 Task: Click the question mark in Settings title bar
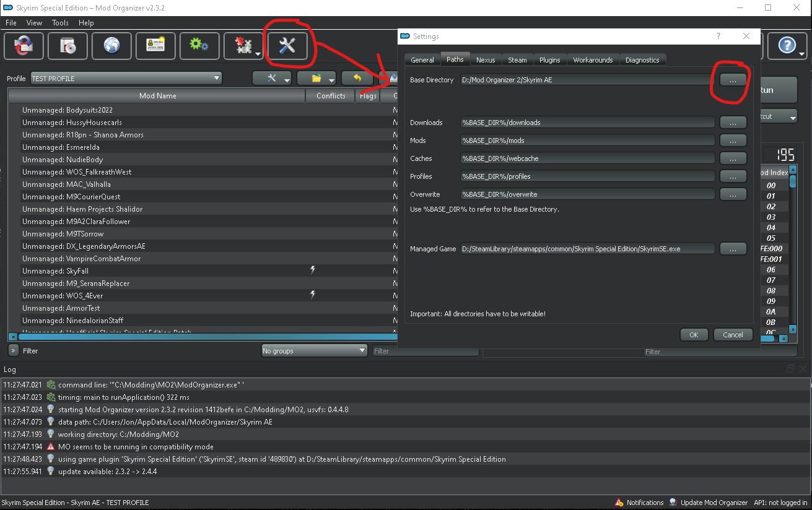point(718,37)
